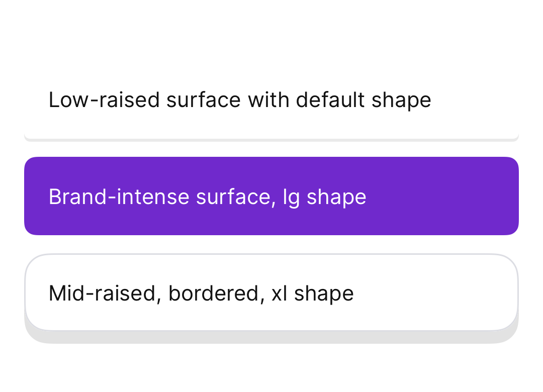Image resolution: width=543 pixels, height=392 pixels.
Task: Click the text 'Brand-intense surface, lg shape'
Action: [x=208, y=197]
